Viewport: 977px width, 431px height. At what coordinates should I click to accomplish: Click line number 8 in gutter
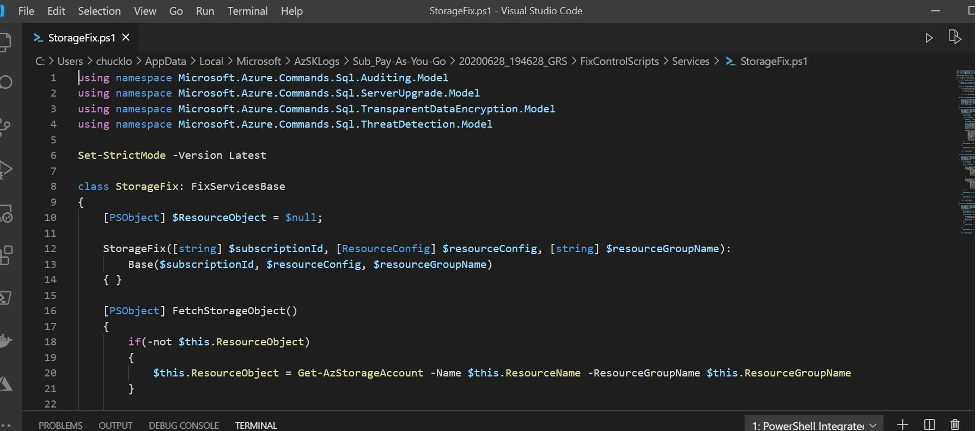[53, 186]
